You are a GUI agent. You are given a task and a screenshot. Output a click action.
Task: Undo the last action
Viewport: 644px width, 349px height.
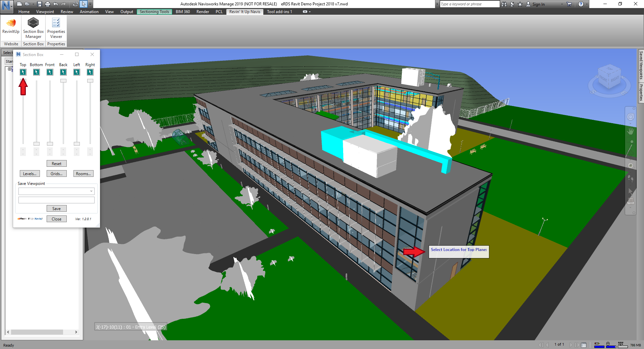tap(56, 4)
